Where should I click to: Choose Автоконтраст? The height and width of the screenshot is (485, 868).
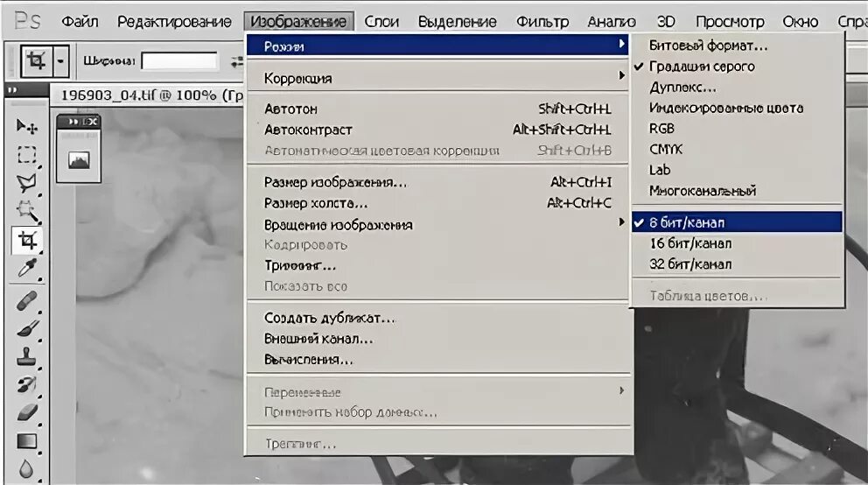[437, 130]
